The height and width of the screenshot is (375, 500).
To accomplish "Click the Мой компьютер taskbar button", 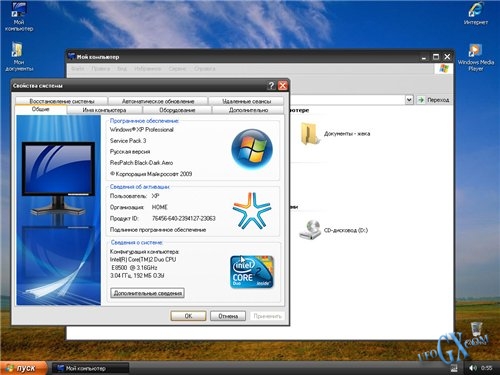I will [91, 368].
